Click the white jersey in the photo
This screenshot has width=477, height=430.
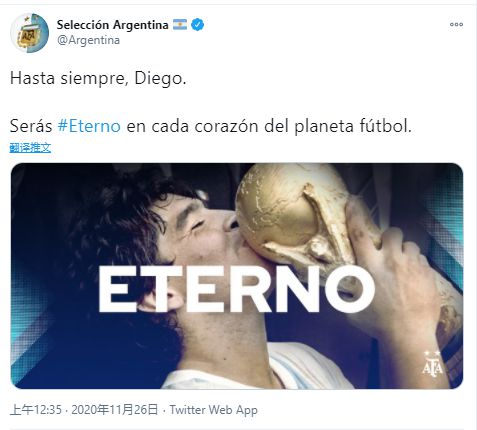pyautogui.click(x=260, y=368)
